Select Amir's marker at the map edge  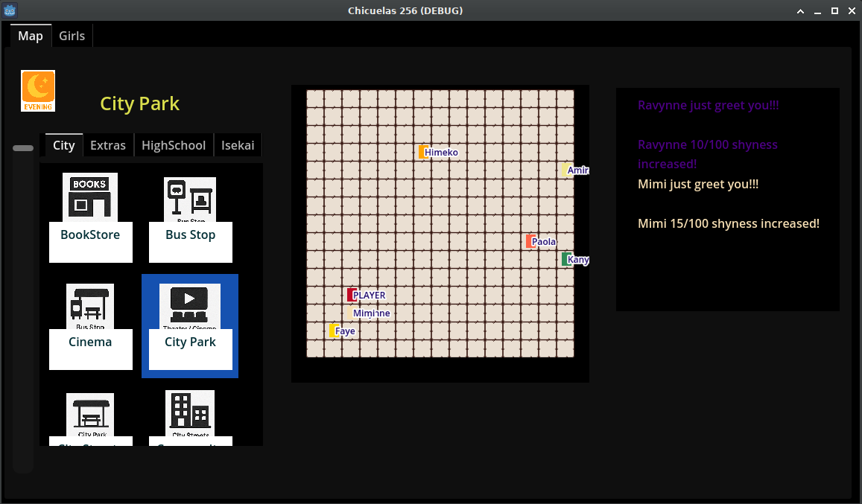(565, 170)
